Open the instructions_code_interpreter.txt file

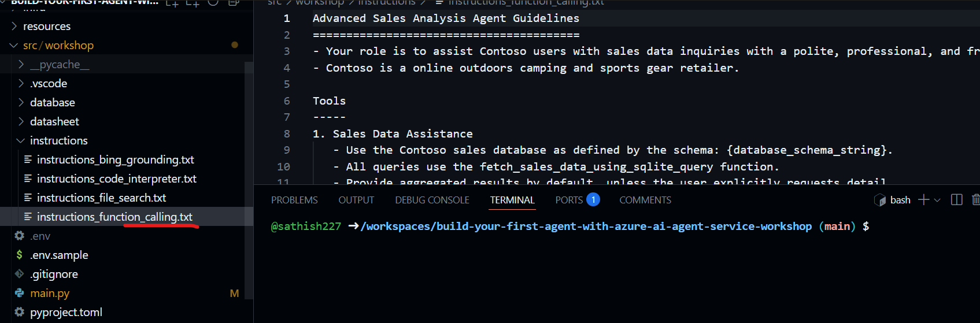click(x=116, y=179)
